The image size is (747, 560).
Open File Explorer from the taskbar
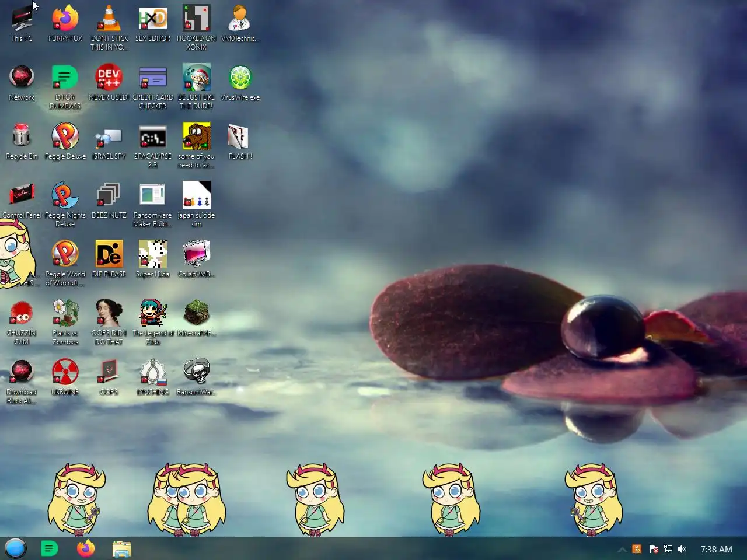122,548
